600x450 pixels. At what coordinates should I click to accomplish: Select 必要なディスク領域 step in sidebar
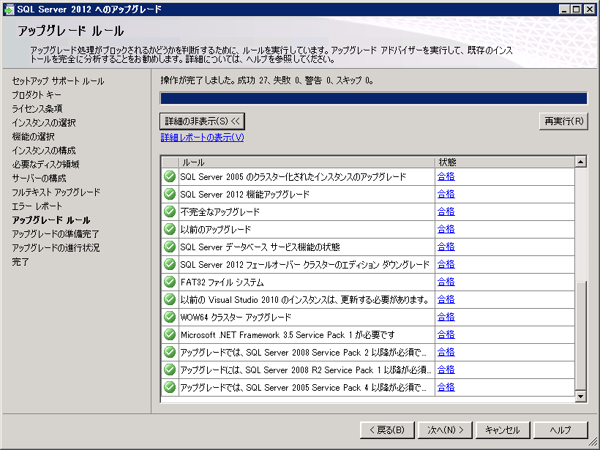point(46,165)
